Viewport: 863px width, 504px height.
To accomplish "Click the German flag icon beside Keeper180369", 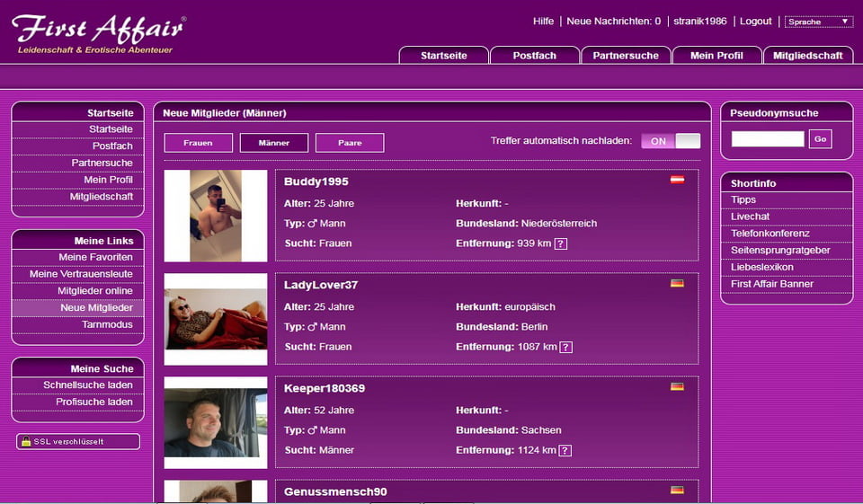I will [x=677, y=386].
